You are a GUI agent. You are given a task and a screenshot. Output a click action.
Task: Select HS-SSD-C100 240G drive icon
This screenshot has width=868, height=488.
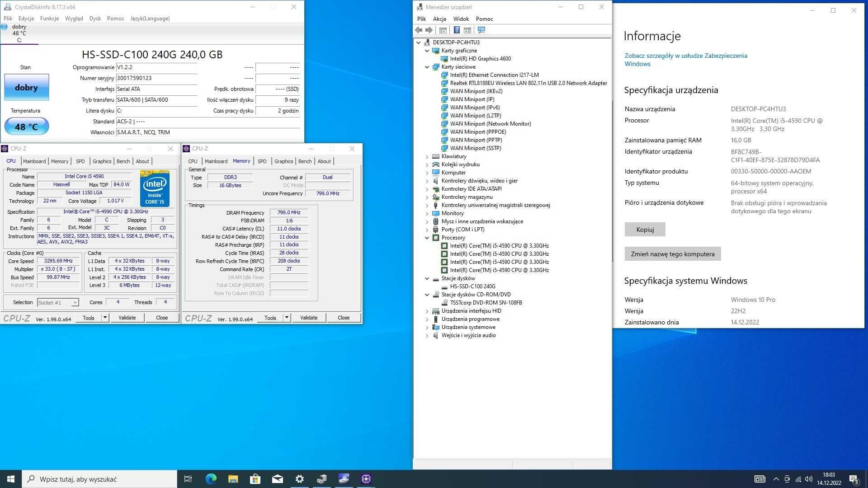(x=444, y=286)
